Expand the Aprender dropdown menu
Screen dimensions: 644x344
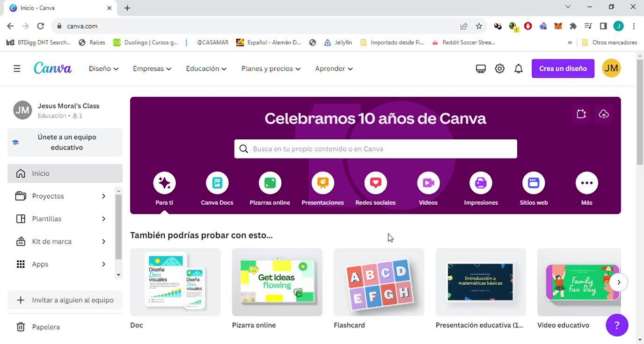[x=334, y=69]
